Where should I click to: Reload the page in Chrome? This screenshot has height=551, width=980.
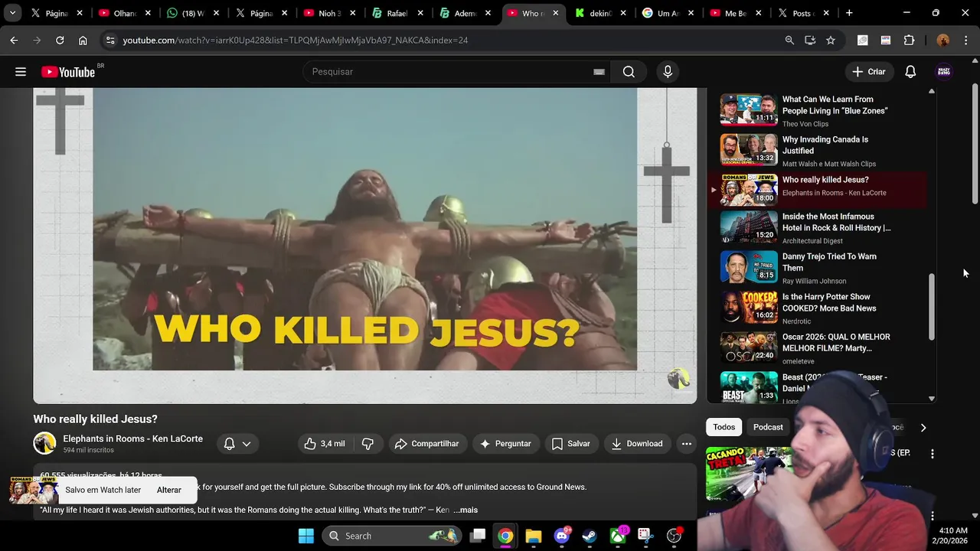(x=60, y=40)
